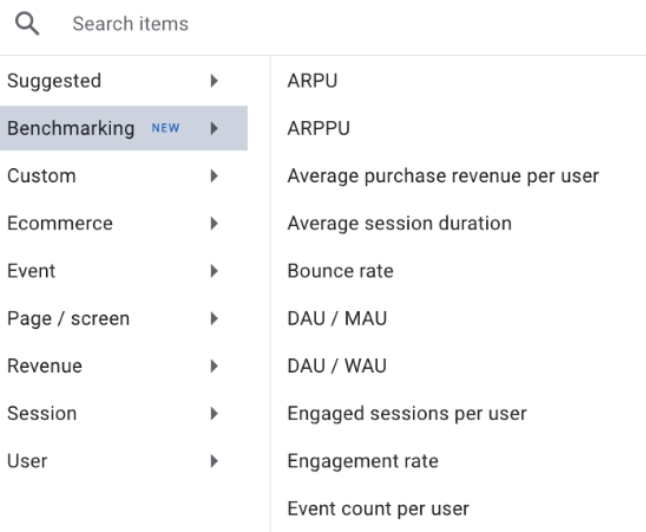Select Engaged sessions per user

click(x=407, y=414)
